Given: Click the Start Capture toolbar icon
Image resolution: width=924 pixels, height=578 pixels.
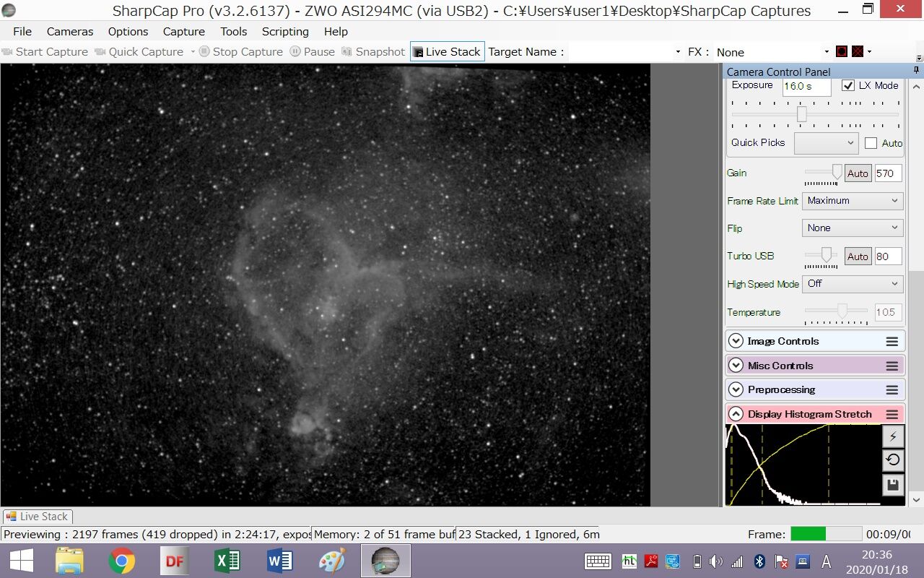Looking at the screenshot, I should pos(7,51).
